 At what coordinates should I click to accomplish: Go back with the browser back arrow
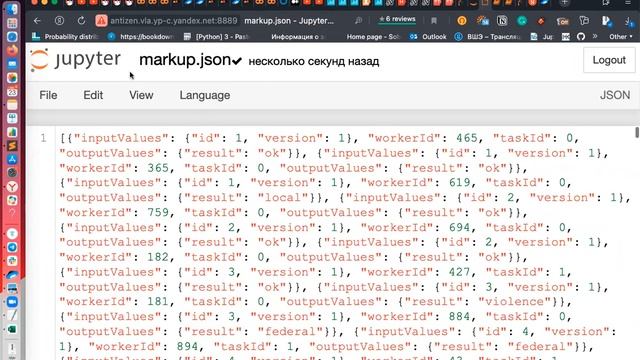(x=38, y=20)
